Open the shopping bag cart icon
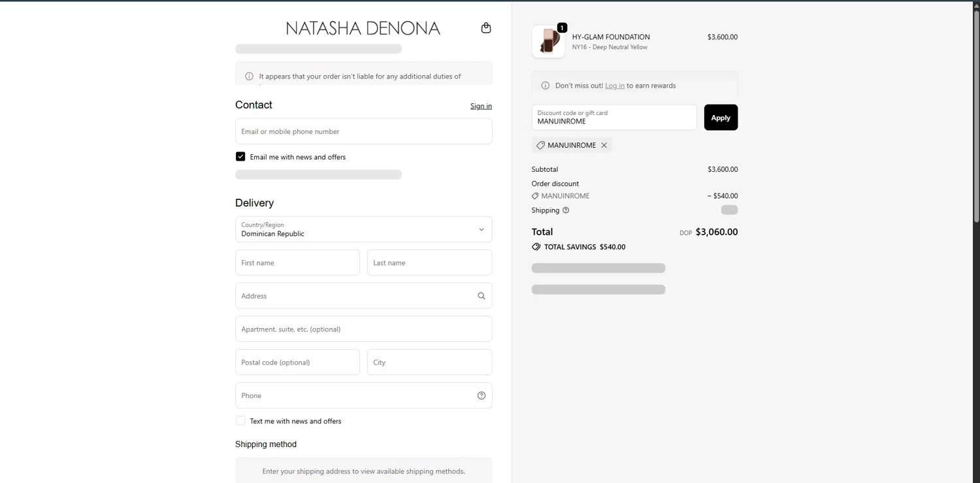Viewport: 980px width, 483px height. point(486,27)
